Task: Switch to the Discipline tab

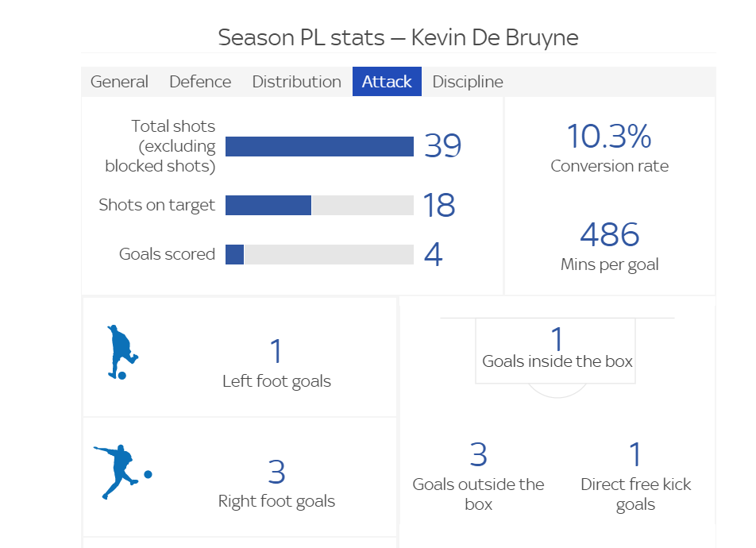Action: point(467,82)
